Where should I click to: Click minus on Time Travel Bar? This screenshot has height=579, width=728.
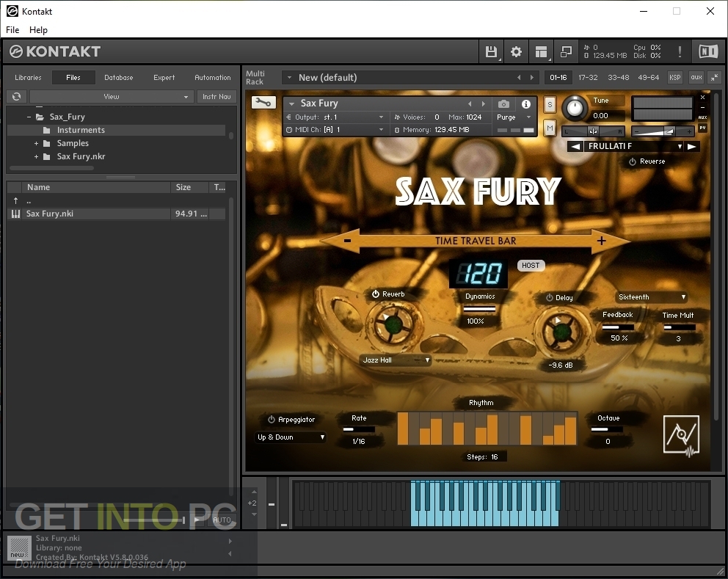pyautogui.click(x=347, y=241)
